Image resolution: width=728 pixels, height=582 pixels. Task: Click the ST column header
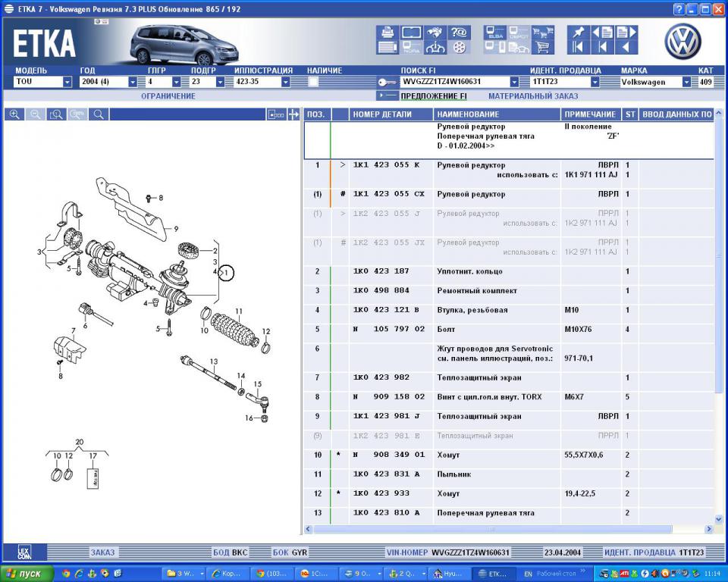coord(630,114)
